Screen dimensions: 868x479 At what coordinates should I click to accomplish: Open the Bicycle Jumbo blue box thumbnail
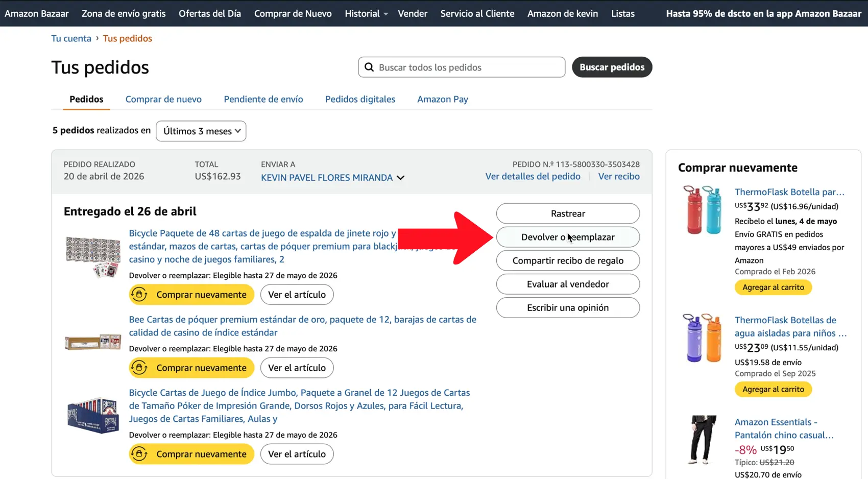[92, 415]
